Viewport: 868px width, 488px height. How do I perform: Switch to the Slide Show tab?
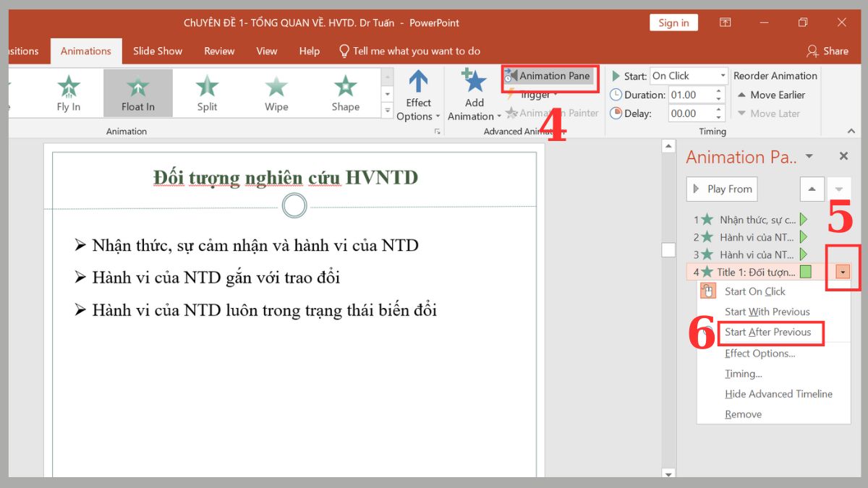[x=158, y=51]
